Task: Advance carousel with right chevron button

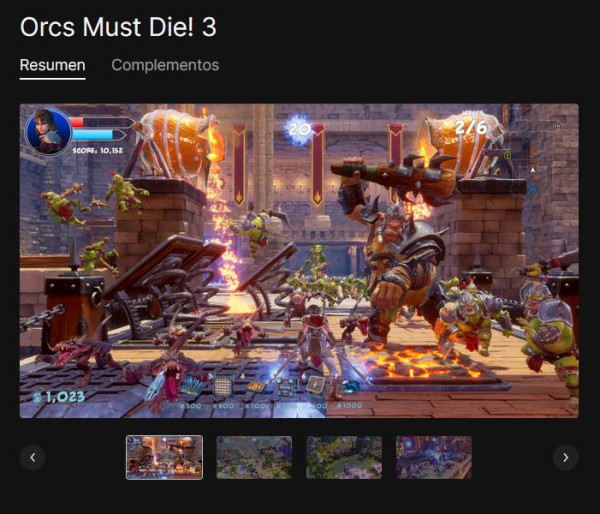Action: click(x=566, y=457)
